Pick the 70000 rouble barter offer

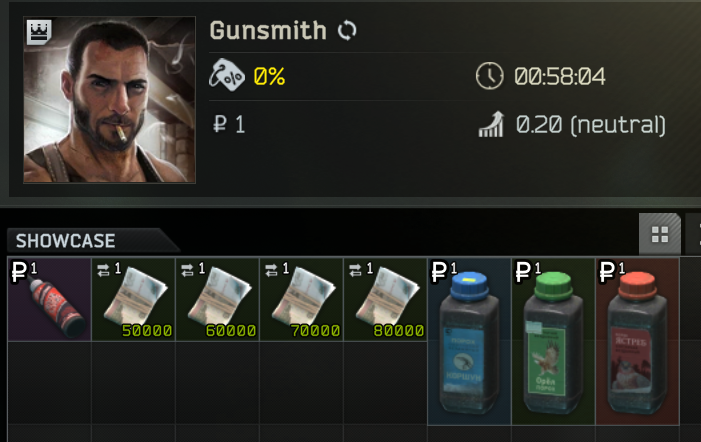click(301, 299)
